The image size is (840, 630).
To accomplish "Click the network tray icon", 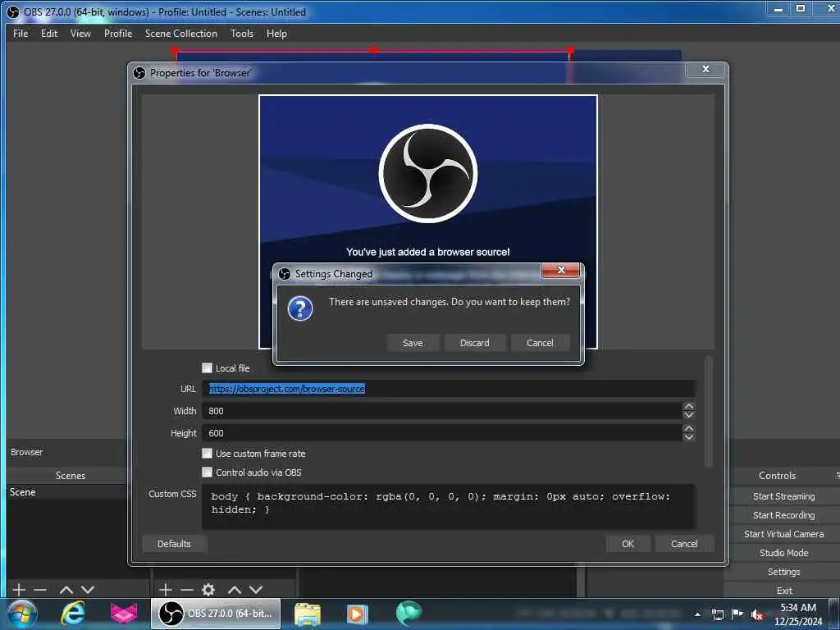I will coord(717,614).
